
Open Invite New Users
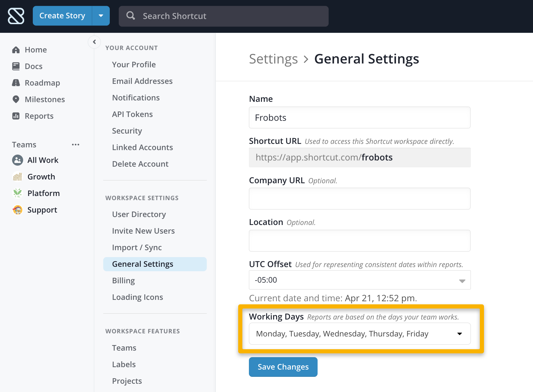click(144, 231)
